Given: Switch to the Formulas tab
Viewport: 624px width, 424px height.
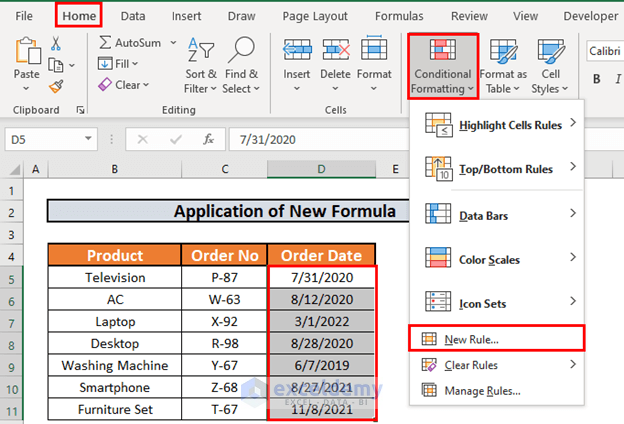Looking at the screenshot, I should [x=399, y=16].
